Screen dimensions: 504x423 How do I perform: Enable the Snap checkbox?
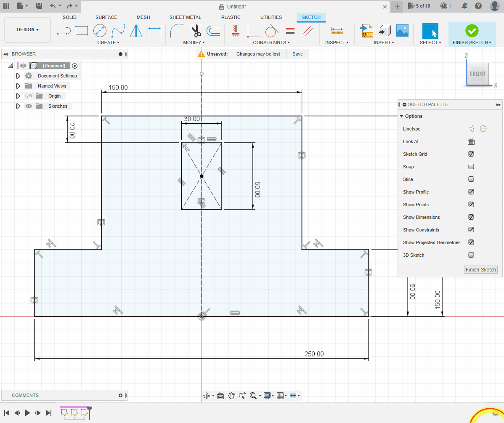coord(471,167)
